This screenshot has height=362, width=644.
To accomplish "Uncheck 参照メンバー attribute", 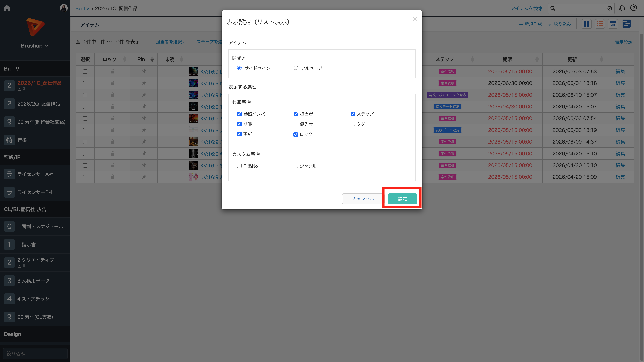I will (239, 114).
